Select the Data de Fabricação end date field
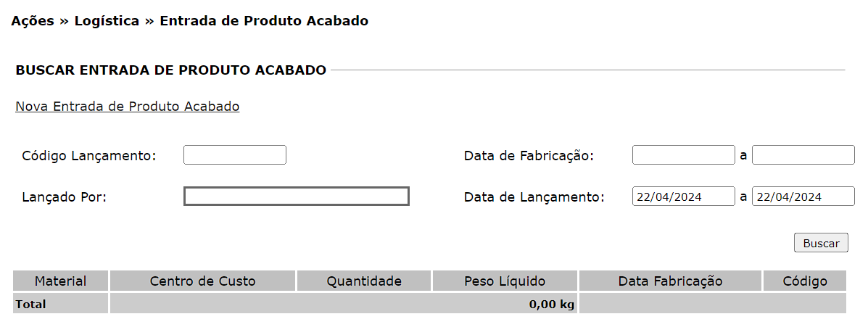Image resolution: width=868 pixels, height=335 pixels. point(803,155)
